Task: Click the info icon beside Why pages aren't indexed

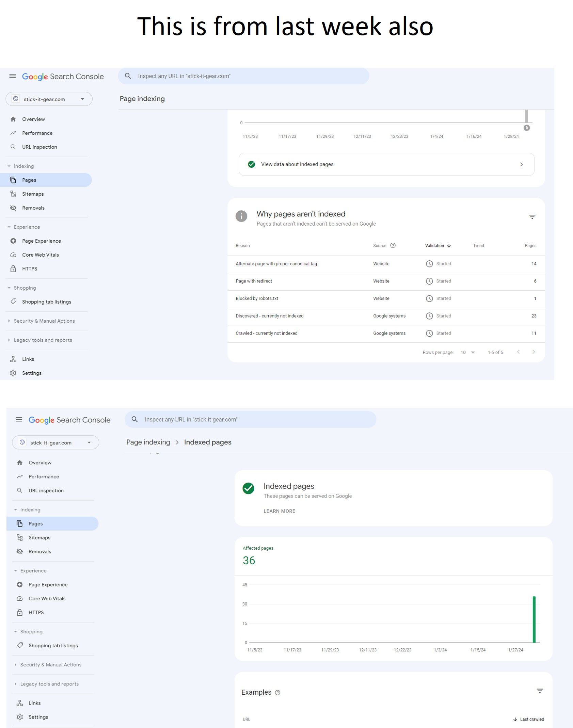Action: (x=241, y=216)
